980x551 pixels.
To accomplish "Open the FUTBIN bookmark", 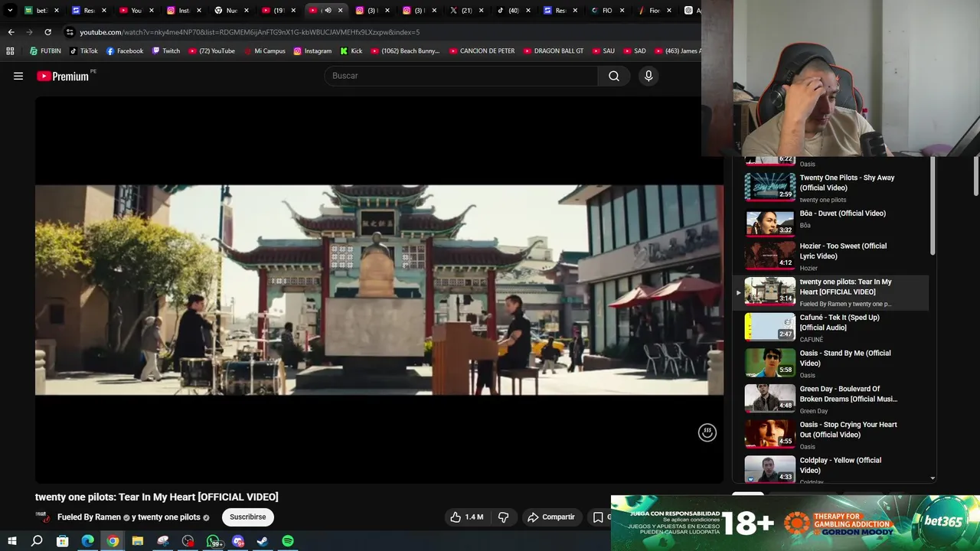I will pos(45,51).
